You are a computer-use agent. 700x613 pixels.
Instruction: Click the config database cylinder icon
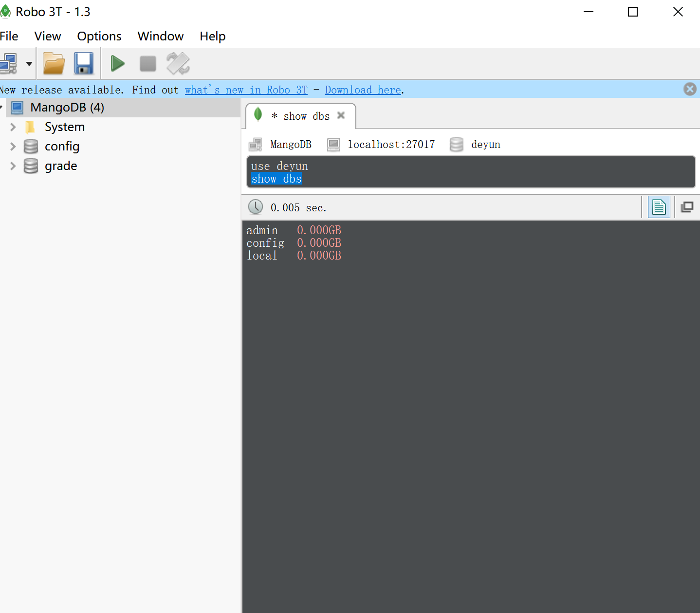(x=31, y=147)
